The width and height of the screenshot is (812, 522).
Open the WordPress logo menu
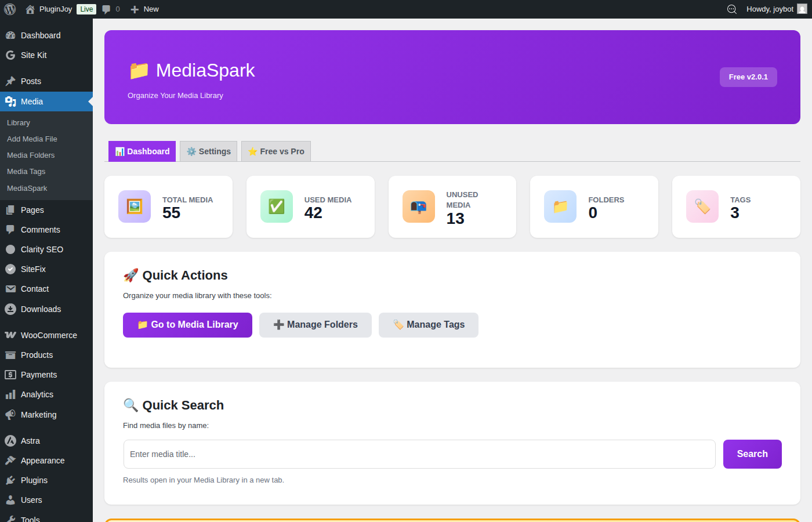point(9,9)
